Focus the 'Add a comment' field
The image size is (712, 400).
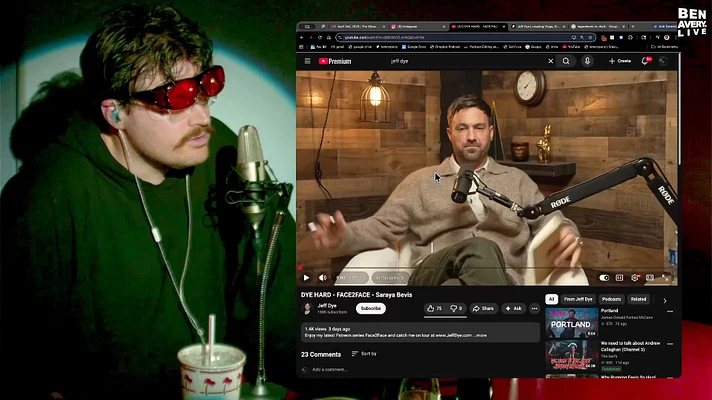point(330,370)
